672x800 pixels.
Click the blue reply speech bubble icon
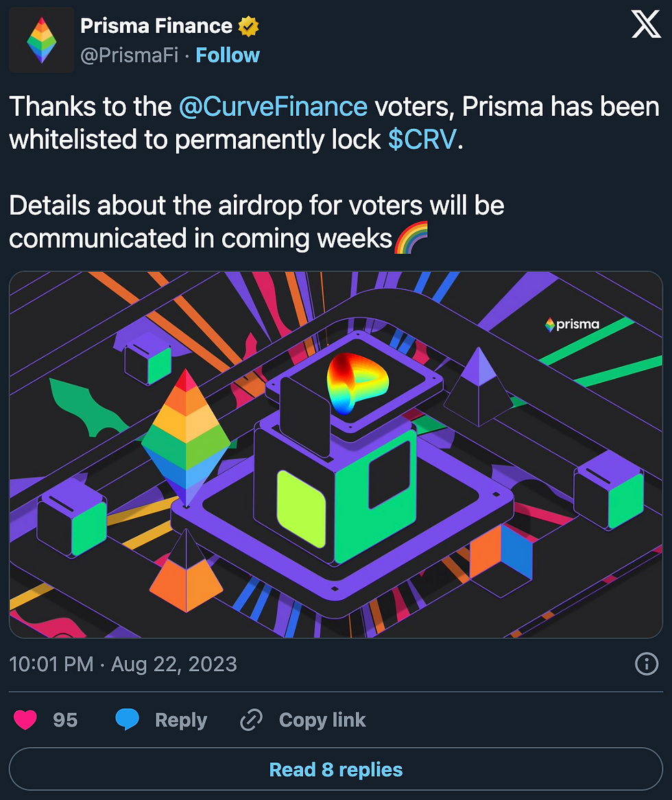click(x=127, y=719)
